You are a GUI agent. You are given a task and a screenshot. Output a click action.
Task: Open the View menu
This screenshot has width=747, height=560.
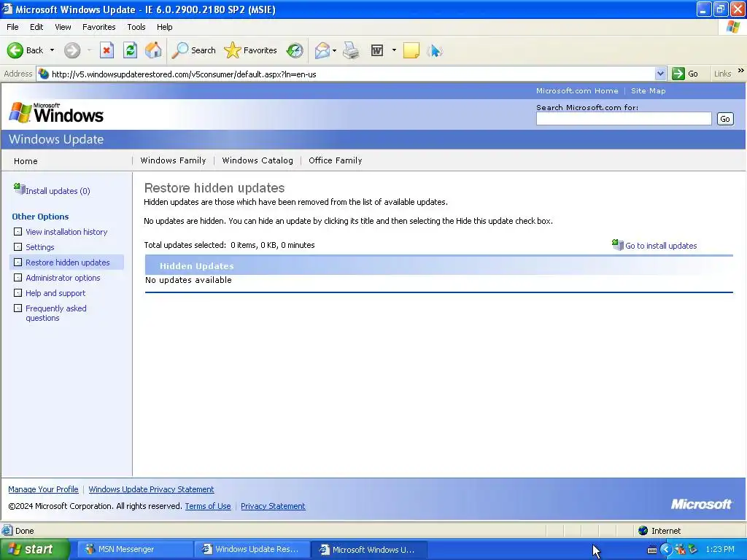coord(63,27)
